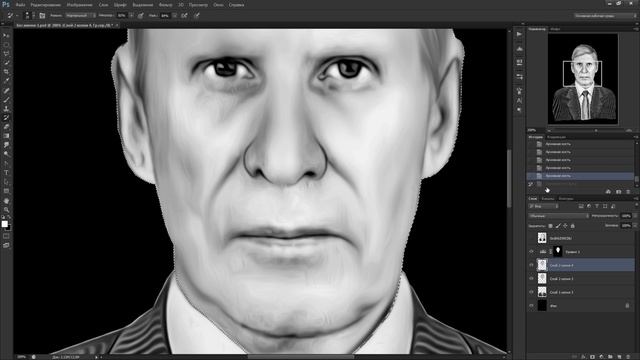Select the Rectangle shape tool

tap(6, 191)
